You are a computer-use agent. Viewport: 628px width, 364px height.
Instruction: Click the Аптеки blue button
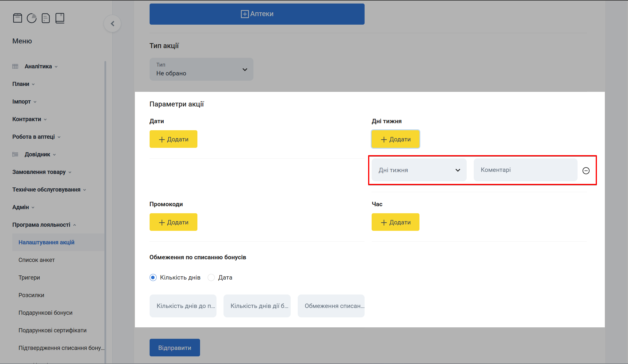tap(257, 14)
